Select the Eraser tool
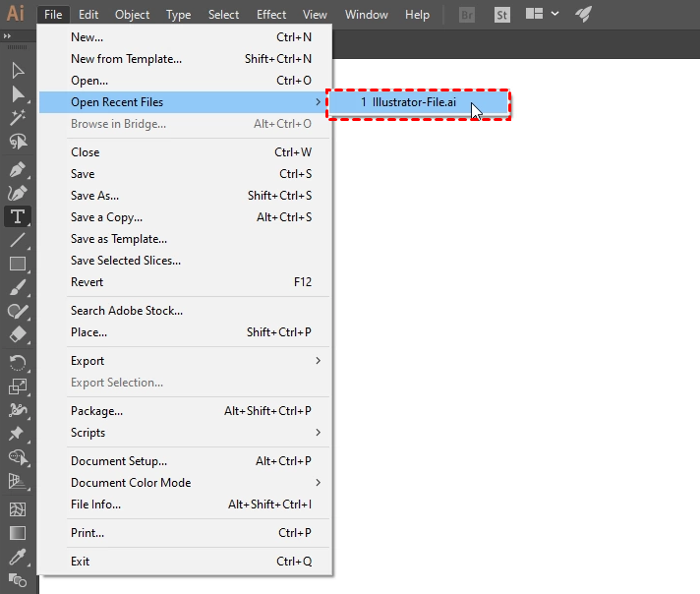 click(18, 335)
